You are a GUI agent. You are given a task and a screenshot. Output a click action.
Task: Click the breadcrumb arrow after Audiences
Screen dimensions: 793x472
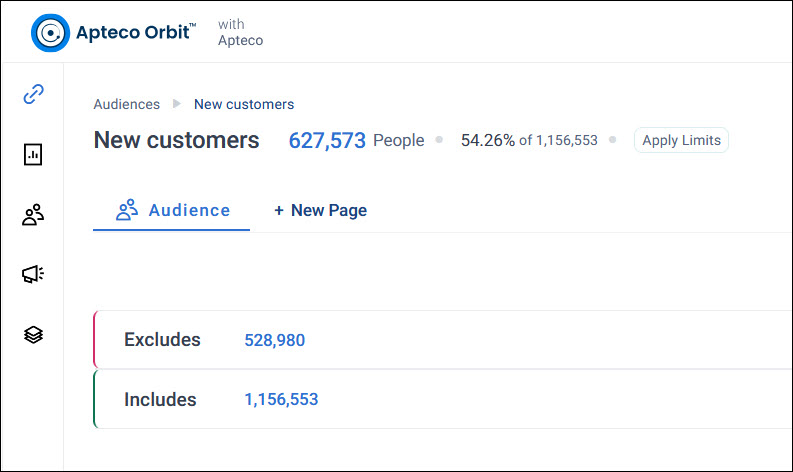click(177, 104)
